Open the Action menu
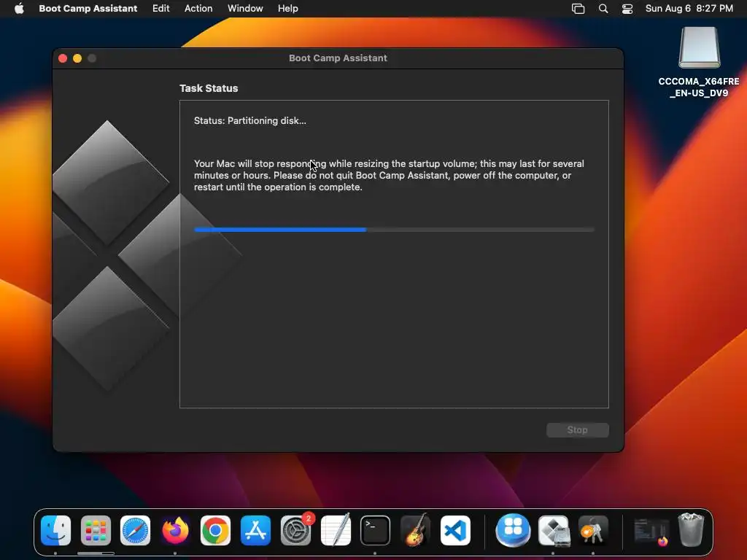 click(198, 9)
